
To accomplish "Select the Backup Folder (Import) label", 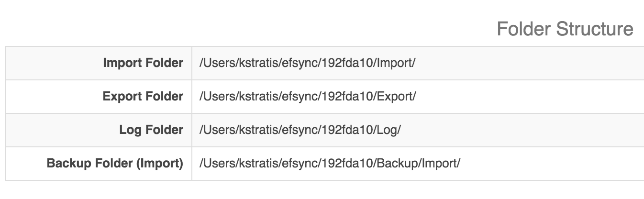I will pos(115,163).
